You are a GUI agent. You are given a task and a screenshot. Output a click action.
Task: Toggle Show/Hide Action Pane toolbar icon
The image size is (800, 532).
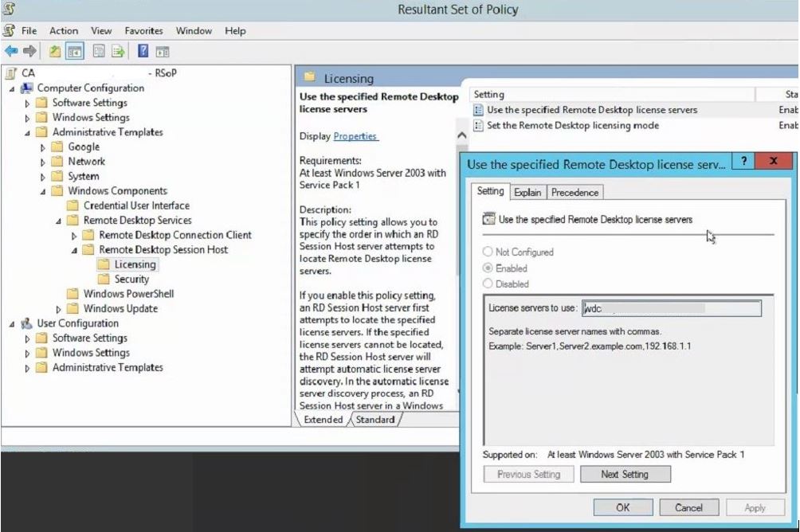click(x=163, y=51)
